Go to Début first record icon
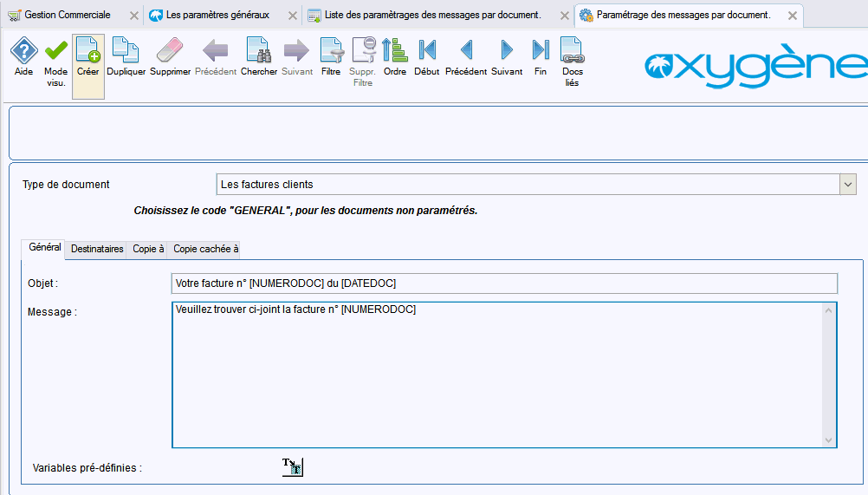 click(427, 50)
